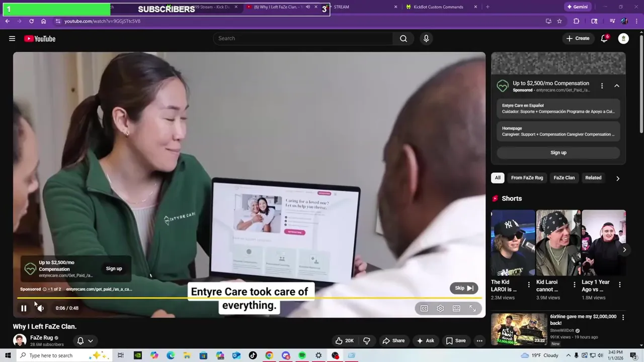Go back in browser history
Viewport: 644px width, 362px height.
pos(7,21)
